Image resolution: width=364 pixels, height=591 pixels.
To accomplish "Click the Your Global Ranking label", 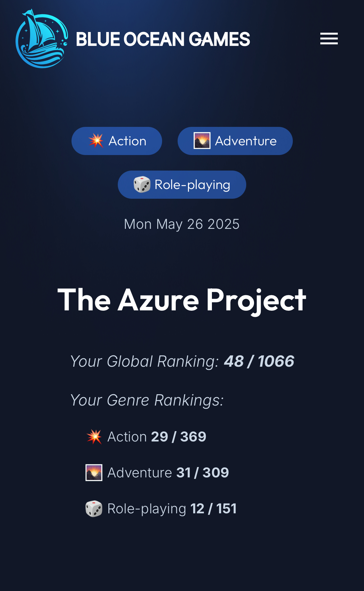I will 145,361.
